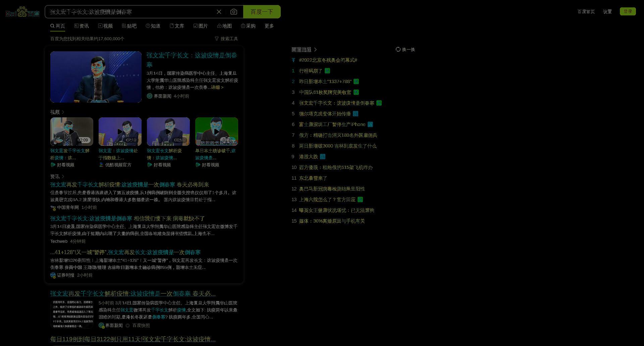The image size is (644, 346).
Task: Open 搜索工具 filter options
Action: click(x=226, y=39)
